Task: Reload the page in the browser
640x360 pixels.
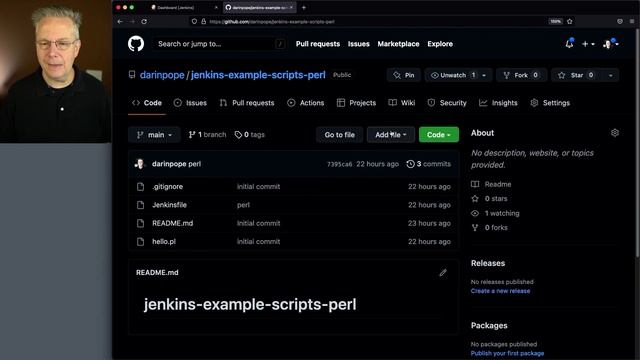Action: coord(144,21)
